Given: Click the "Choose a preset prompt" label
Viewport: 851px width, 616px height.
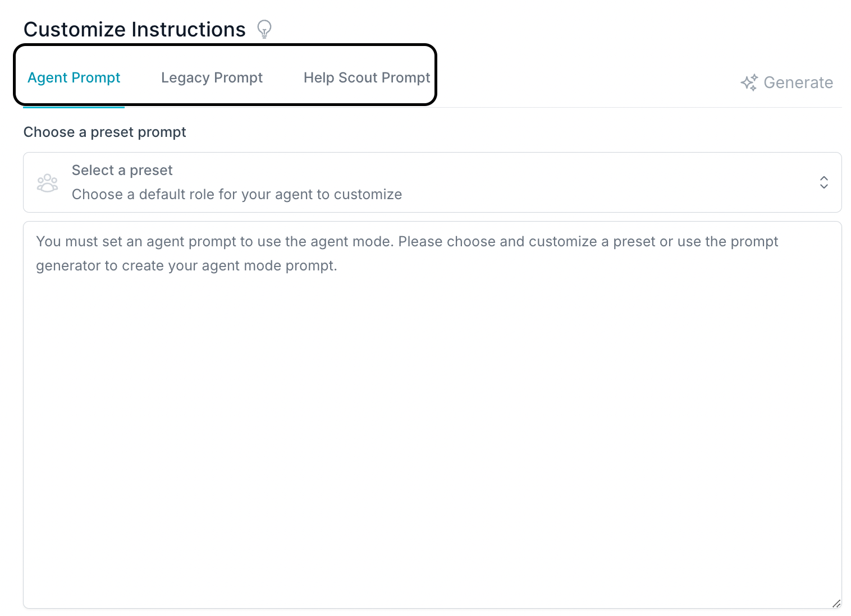Looking at the screenshot, I should [104, 132].
